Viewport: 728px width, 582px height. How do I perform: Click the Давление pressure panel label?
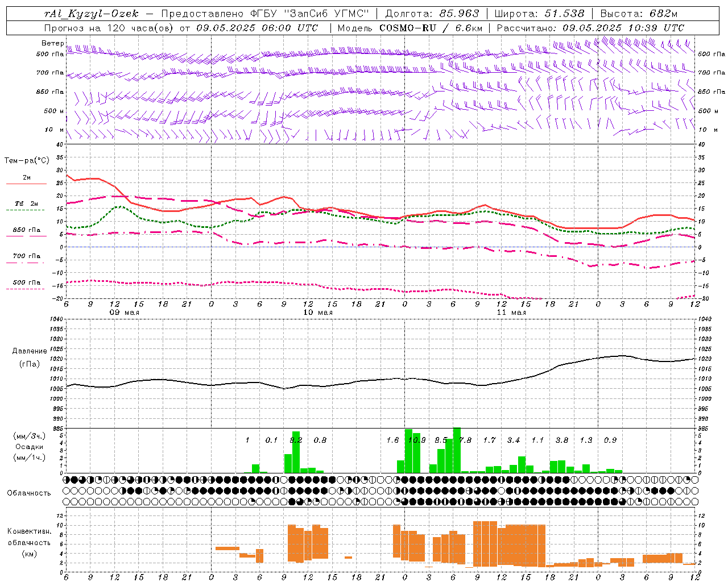pyautogui.click(x=30, y=351)
